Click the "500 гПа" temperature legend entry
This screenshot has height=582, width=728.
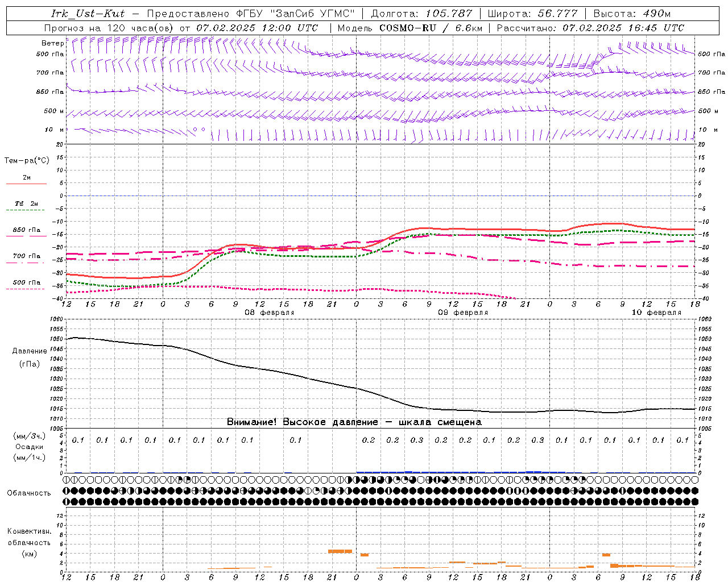[x=27, y=282]
